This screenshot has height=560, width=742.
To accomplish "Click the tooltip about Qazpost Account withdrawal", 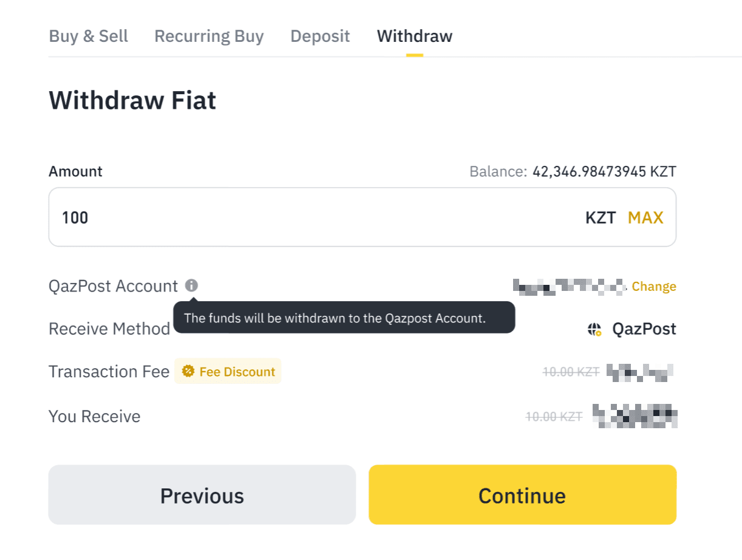I will tap(344, 318).
